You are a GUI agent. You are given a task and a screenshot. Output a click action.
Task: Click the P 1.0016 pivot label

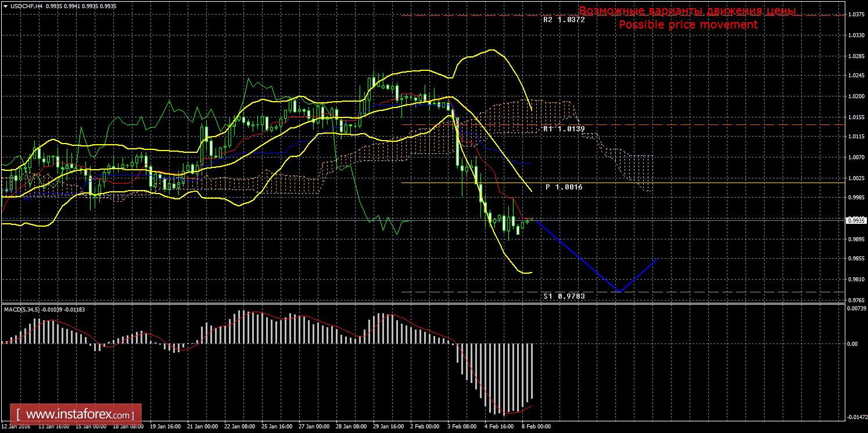pos(564,187)
